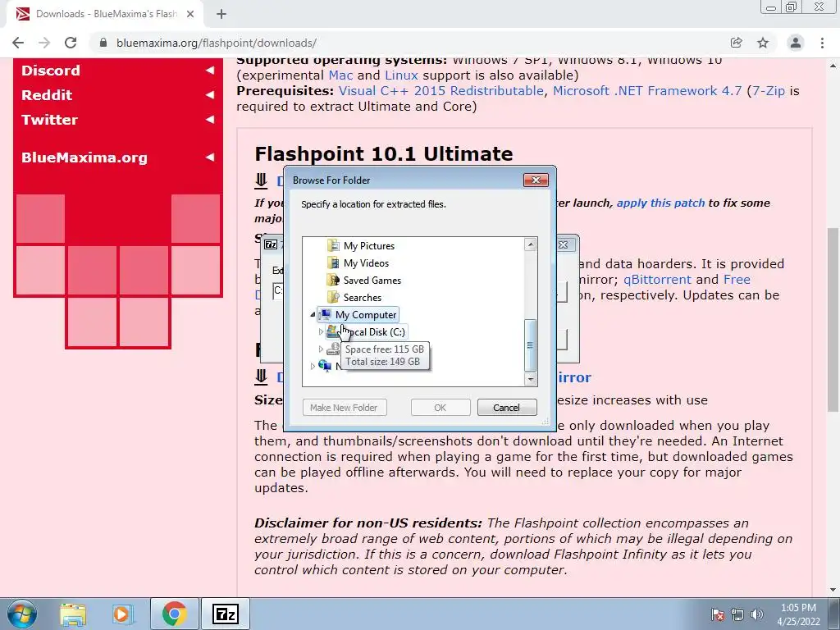
Task: Open the Windows Start menu
Action: (21, 614)
